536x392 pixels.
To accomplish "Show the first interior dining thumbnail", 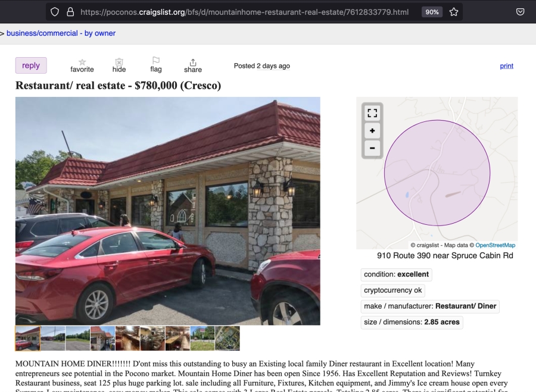I will pos(127,338).
